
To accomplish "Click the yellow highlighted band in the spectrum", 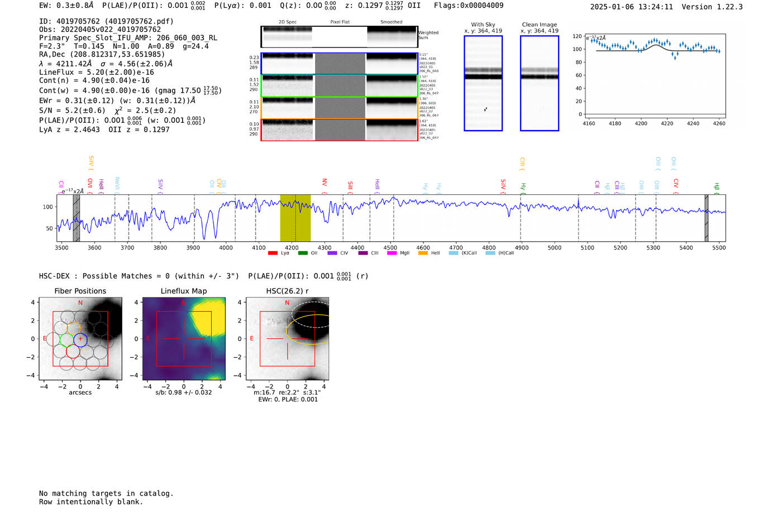I will (295, 218).
